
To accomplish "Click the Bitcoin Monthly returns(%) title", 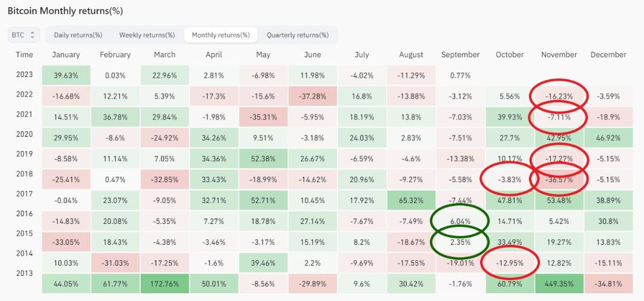I will (x=66, y=11).
